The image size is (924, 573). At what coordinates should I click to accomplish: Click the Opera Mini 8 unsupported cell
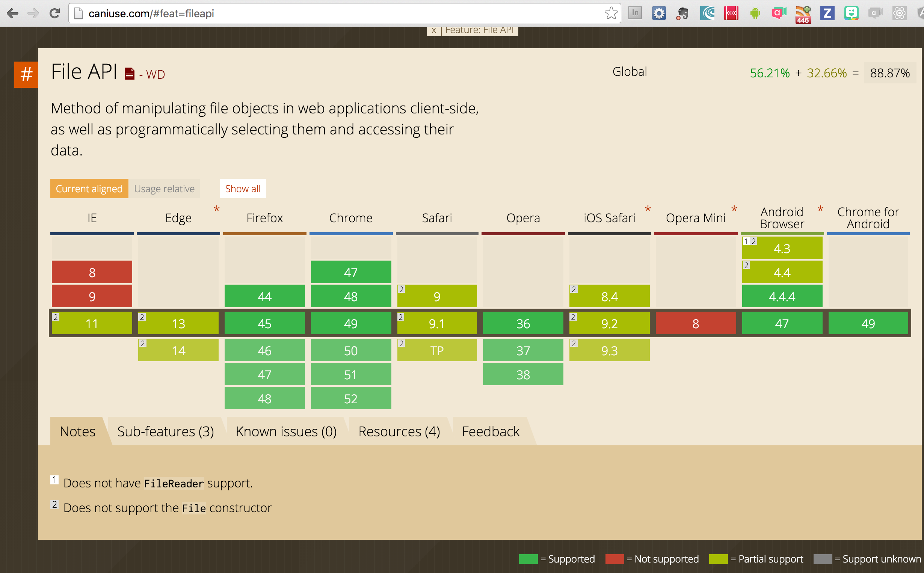click(x=696, y=323)
